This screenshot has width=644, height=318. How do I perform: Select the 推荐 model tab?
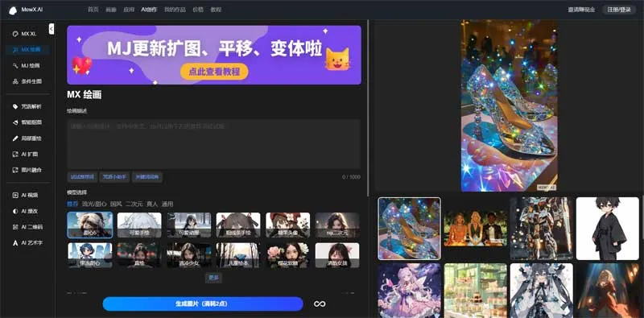tap(72, 204)
